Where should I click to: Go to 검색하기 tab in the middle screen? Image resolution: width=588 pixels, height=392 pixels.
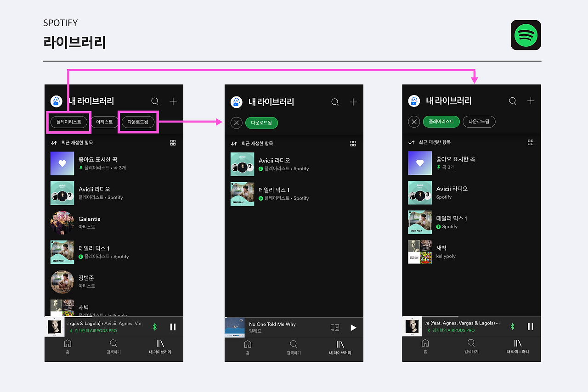coord(294,347)
